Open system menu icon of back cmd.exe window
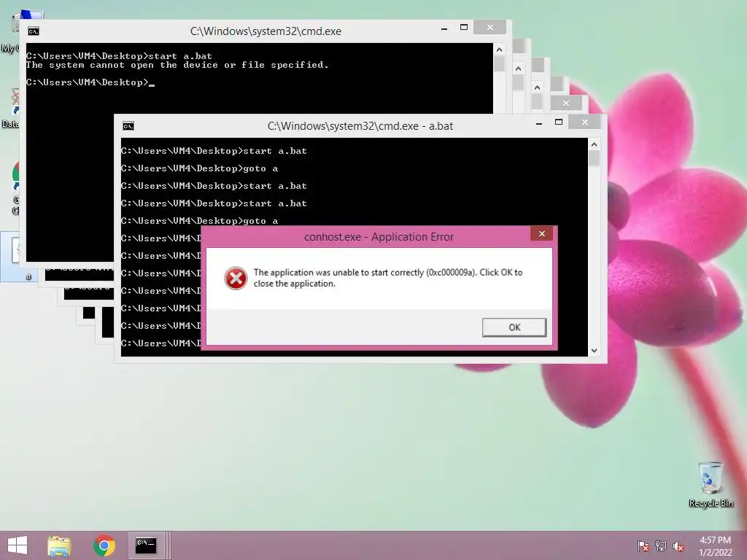This screenshot has width=747, height=560. [x=34, y=31]
